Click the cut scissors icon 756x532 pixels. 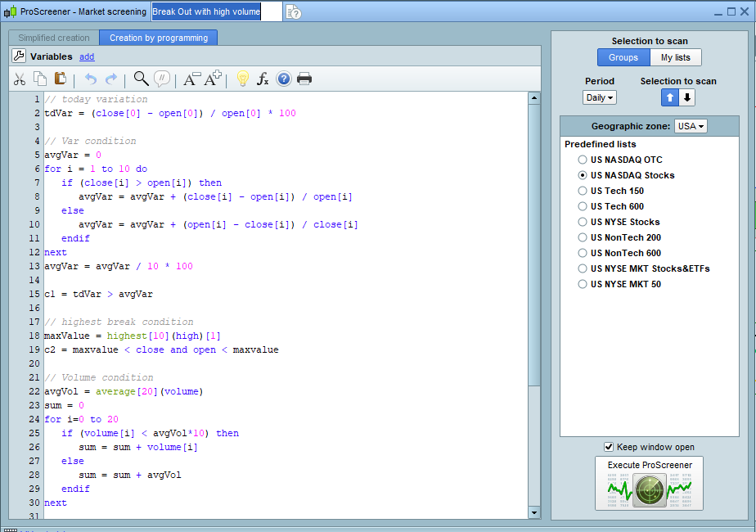pyautogui.click(x=20, y=79)
